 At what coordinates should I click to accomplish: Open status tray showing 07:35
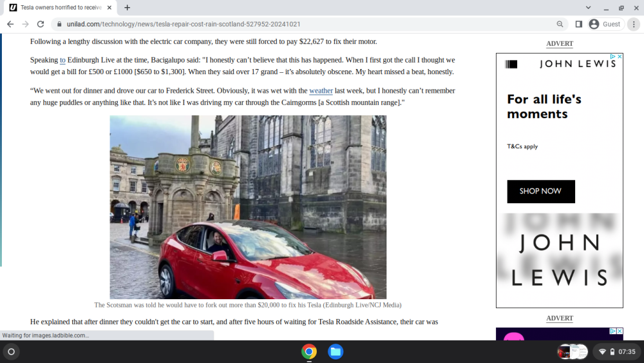tap(618, 352)
